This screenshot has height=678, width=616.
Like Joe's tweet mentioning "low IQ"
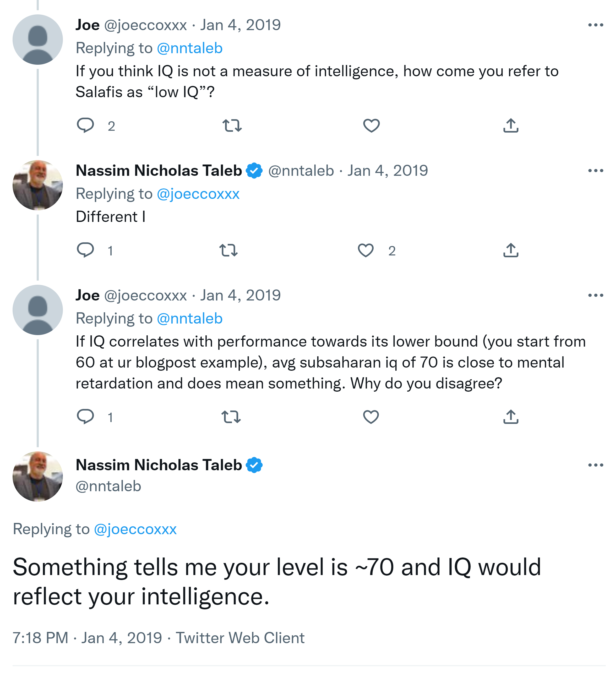click(x=372, y=125)
